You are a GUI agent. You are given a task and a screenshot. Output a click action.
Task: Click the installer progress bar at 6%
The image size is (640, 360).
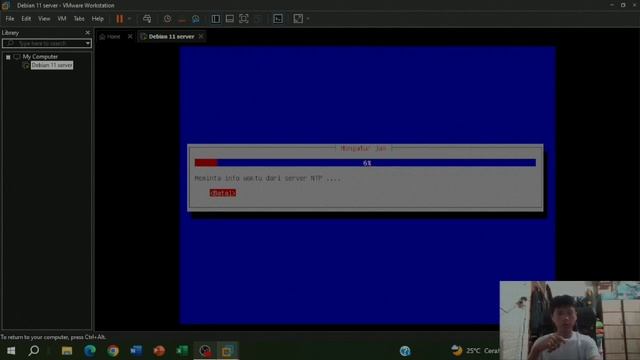click(x=365, y=163)
